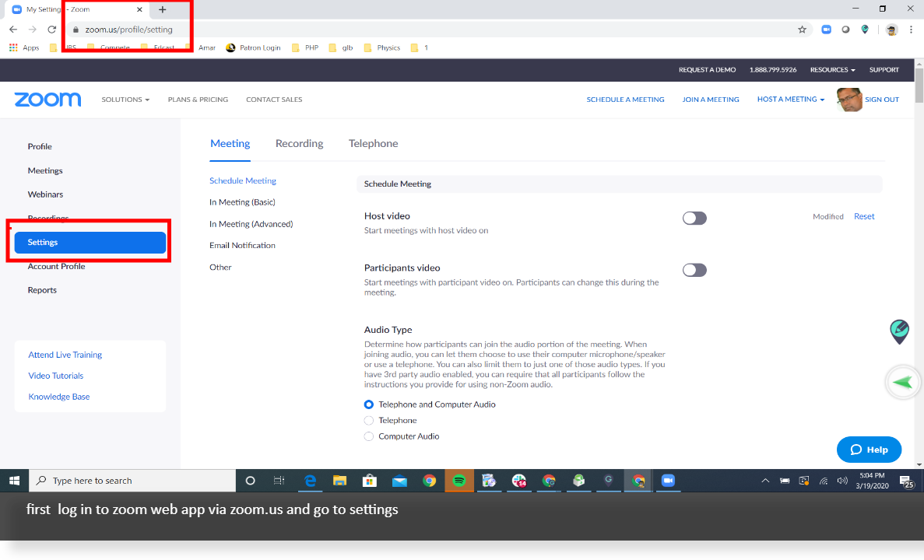Open Account Profile in the sidebar
The height and width of the screenshot is (560, 924).
tap(57, 266)
